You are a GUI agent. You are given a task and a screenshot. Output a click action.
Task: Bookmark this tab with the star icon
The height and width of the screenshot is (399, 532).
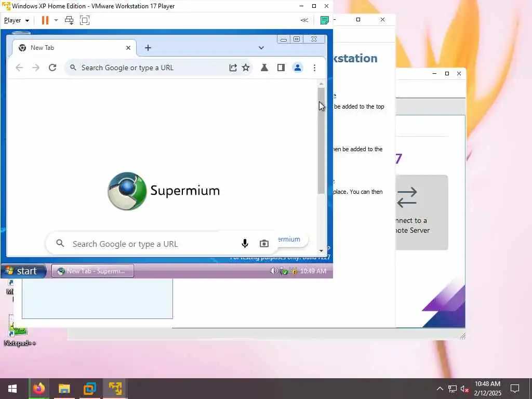point(246,68)
